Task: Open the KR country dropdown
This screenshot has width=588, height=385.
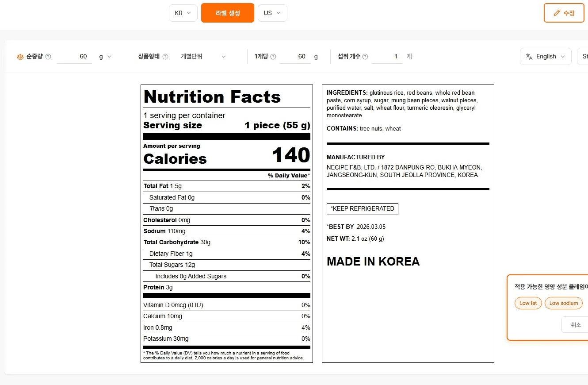Action: (x=183, y=13)
